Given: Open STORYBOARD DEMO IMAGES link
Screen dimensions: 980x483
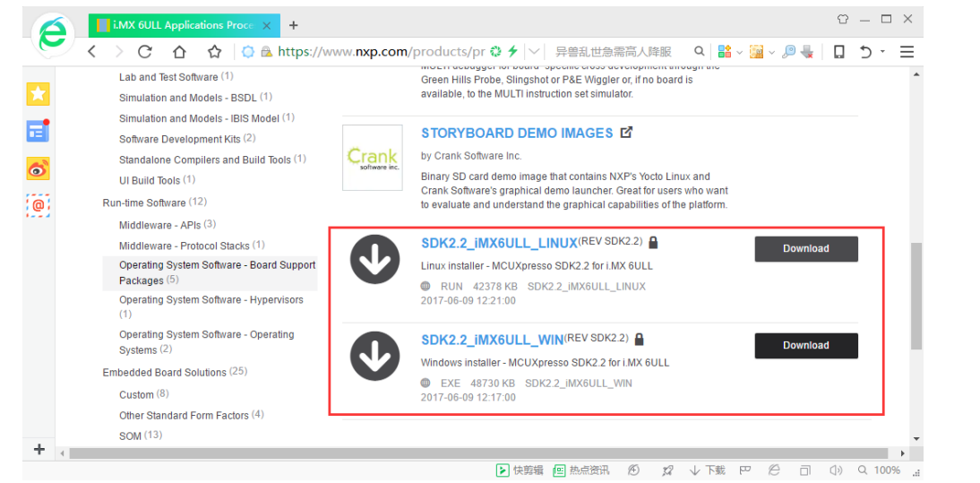Looking at the screenshot, I should (x=517, y=134).
